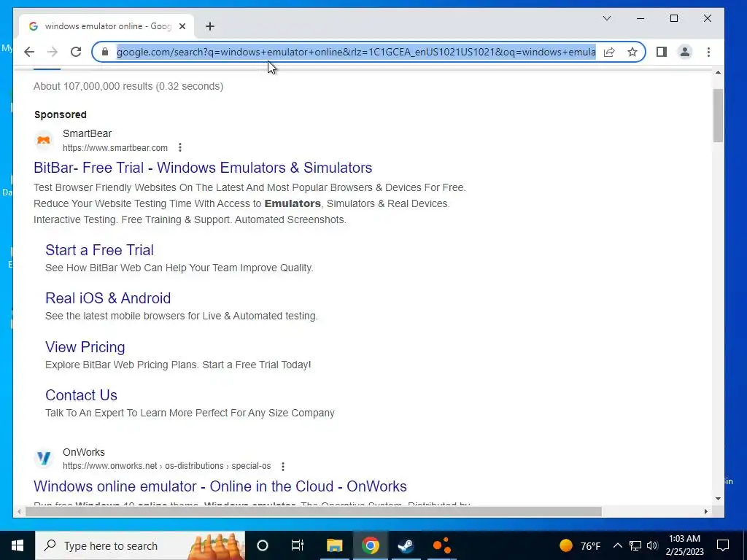
Task: Click the SmartBear favicon
Action: (44, 141)
